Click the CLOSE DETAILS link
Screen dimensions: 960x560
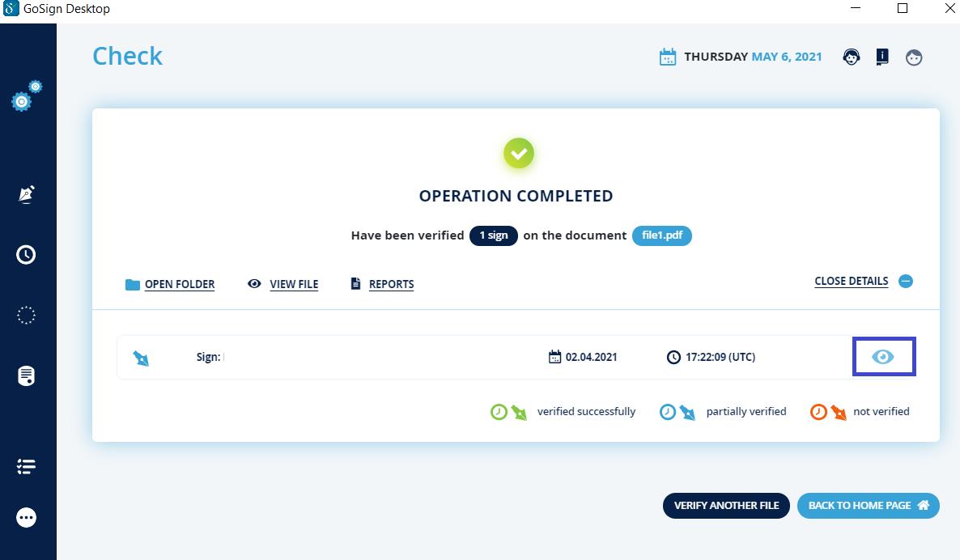(851, 282)
